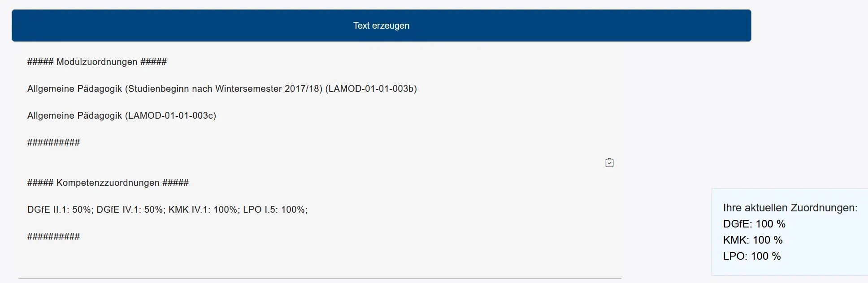Click the Text erzeugen button

(x=381, y=26)
